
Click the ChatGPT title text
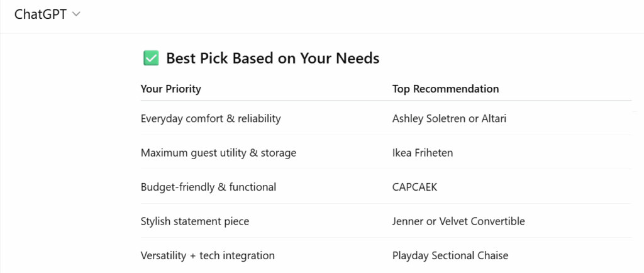tap(42, 14)
